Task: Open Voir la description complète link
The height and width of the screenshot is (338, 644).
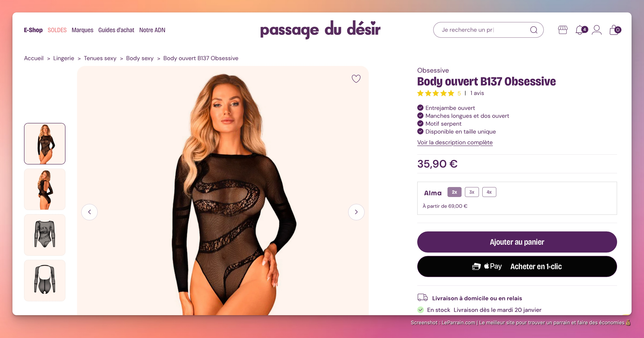Action: pyautogui.click(x=455, y=142)
